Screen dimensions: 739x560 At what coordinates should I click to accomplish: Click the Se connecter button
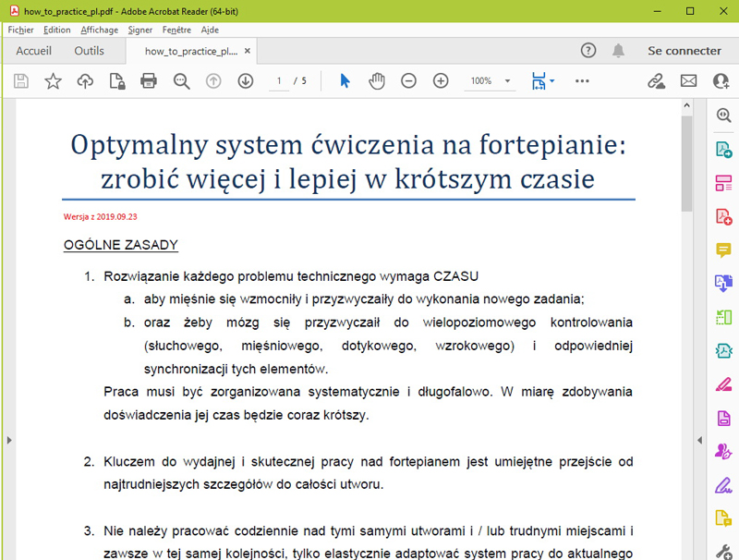tap(684, 51)
